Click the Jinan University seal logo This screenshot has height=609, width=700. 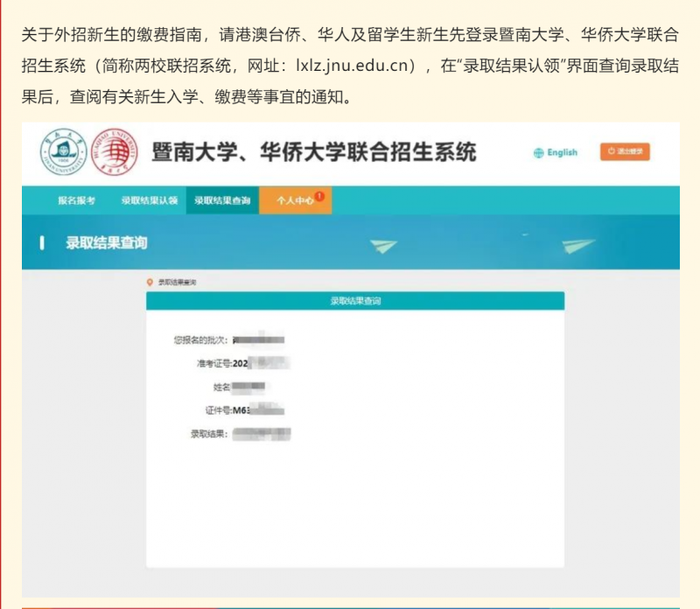63,152
